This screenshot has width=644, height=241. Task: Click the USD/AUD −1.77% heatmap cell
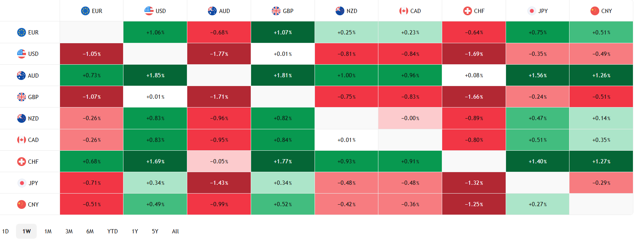tap(219, 54)
